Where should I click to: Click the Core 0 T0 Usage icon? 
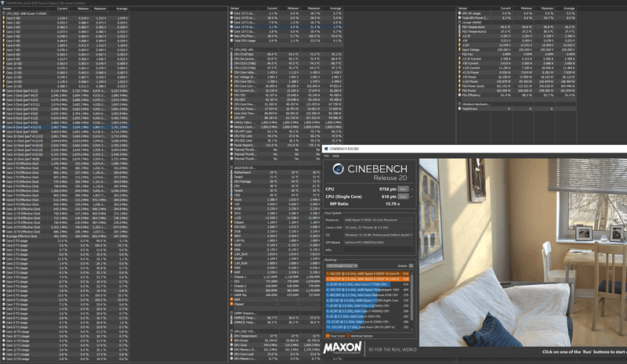pyautogui.click(x=4, y=240)
